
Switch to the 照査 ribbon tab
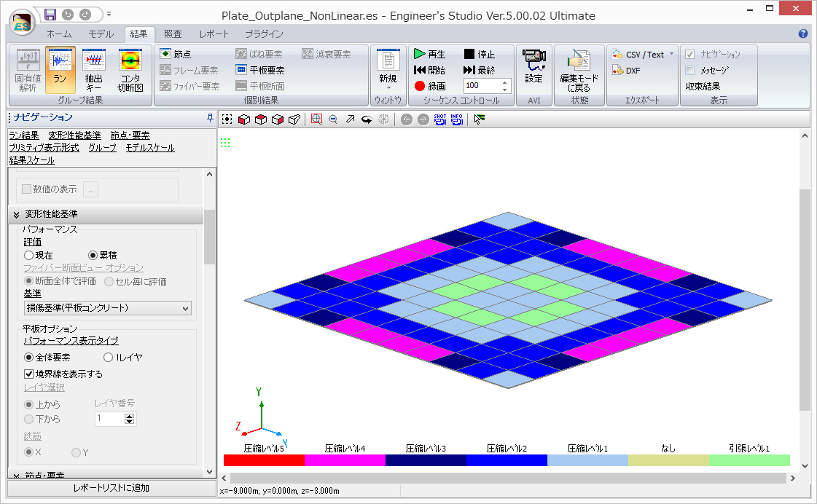(x=173, y=34)
